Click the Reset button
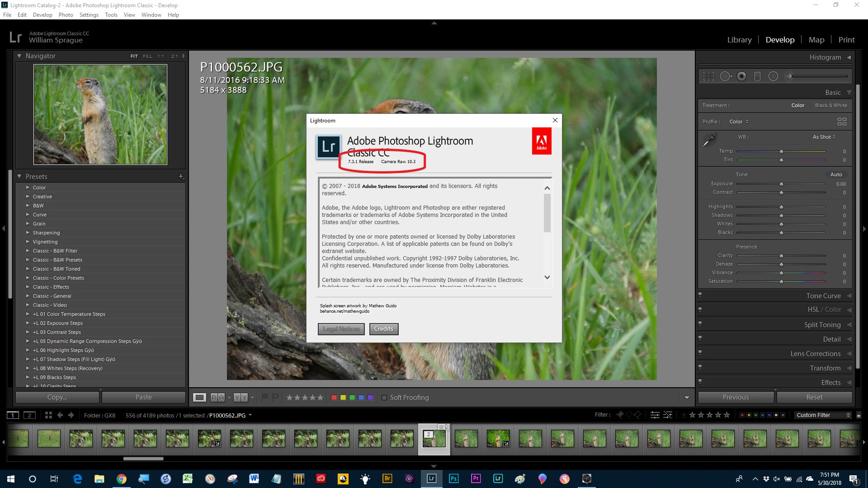Viewport: 868px width, 488px height. tap(814, 397)
